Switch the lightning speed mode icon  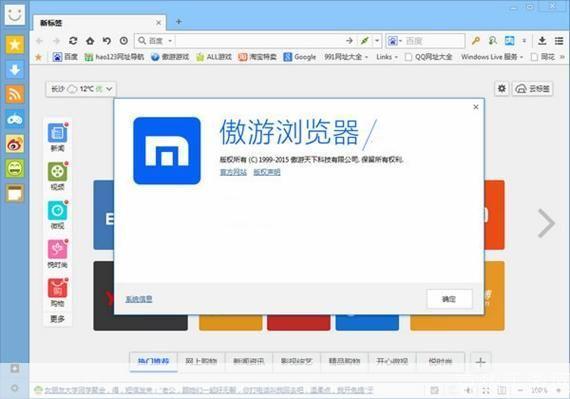[365, 41]
